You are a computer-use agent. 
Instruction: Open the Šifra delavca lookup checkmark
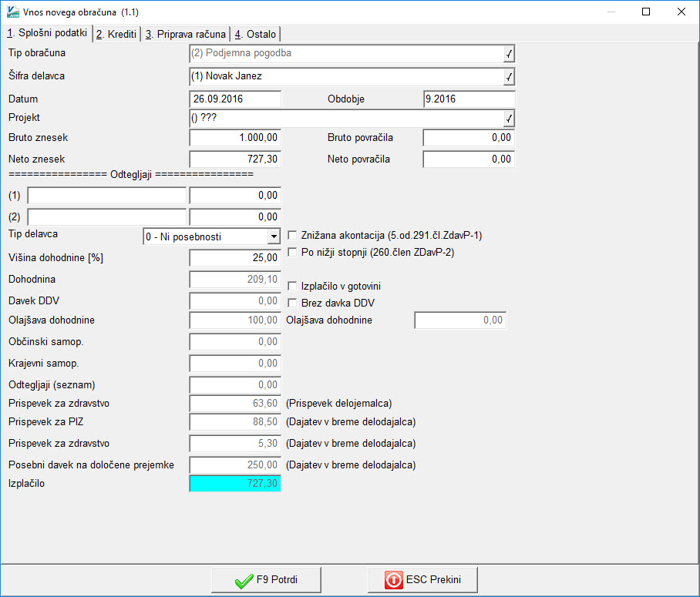pyautogui.click(x=509, y=77)
